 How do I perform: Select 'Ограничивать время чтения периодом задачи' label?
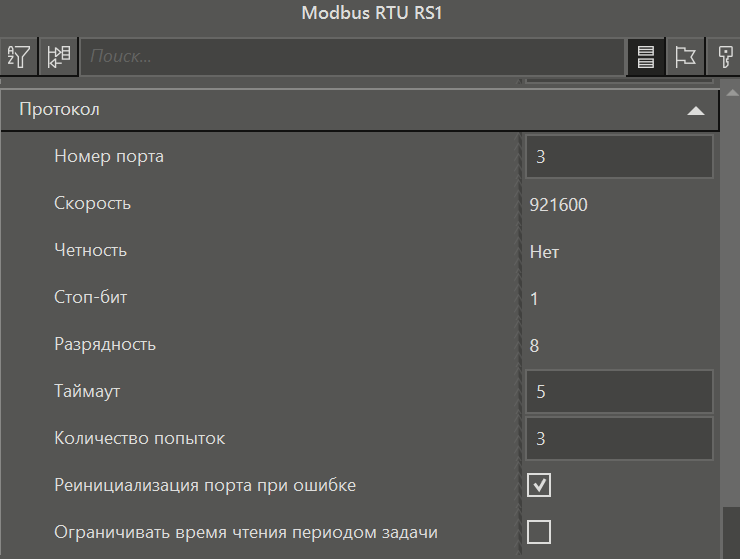click(246, 533)
